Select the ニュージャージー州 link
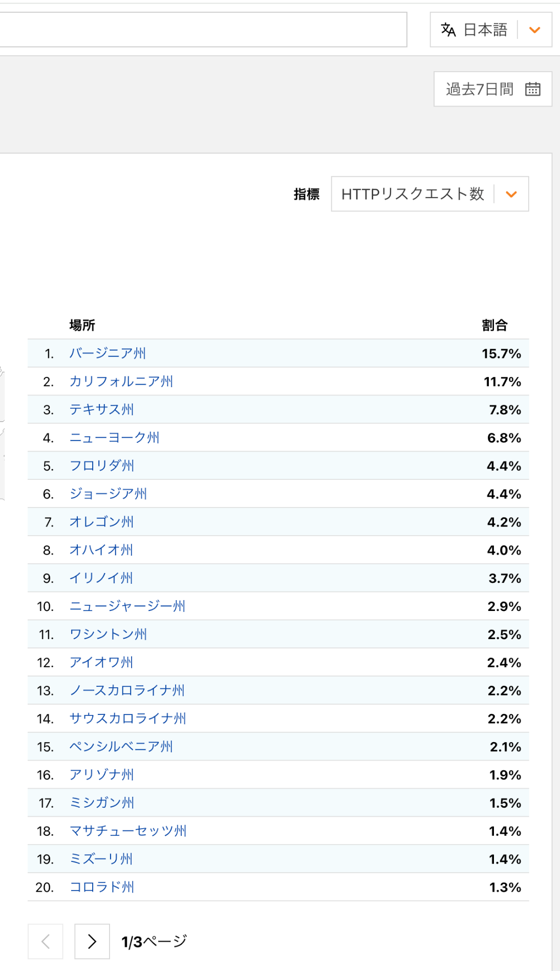This screenshot has width=560, height=971. pos(127,606)
